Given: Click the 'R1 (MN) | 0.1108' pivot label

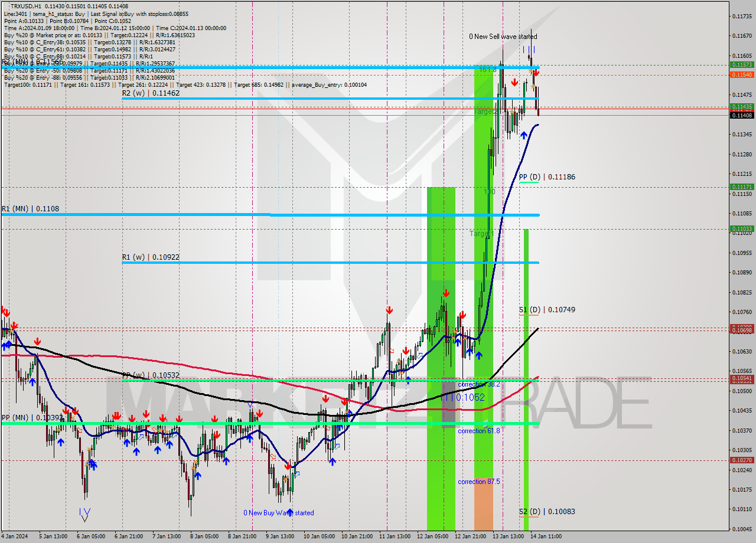Looking at the screenshot, I should pyautogui.click(x=30, y=209).
